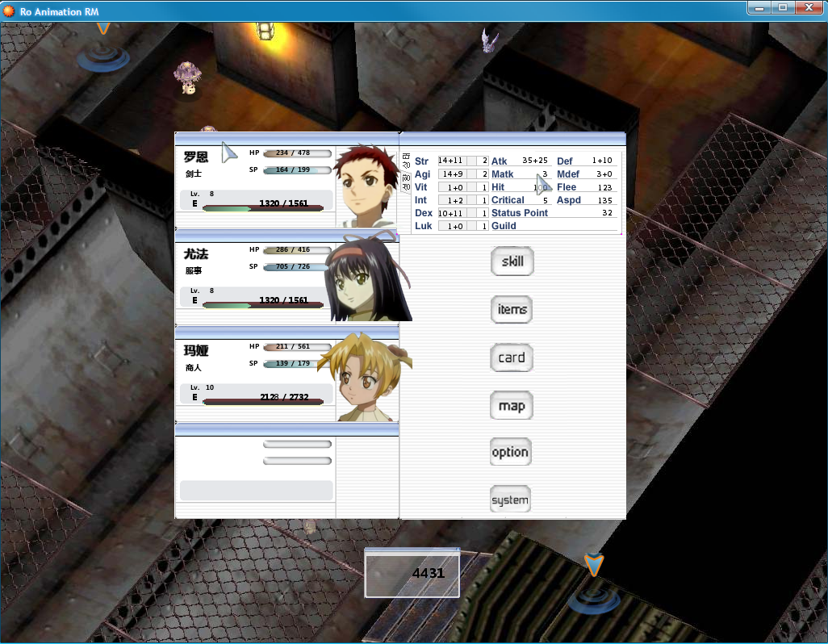Click 尤法's HP bar showing 286 / 416

click(x=297, y=249)
